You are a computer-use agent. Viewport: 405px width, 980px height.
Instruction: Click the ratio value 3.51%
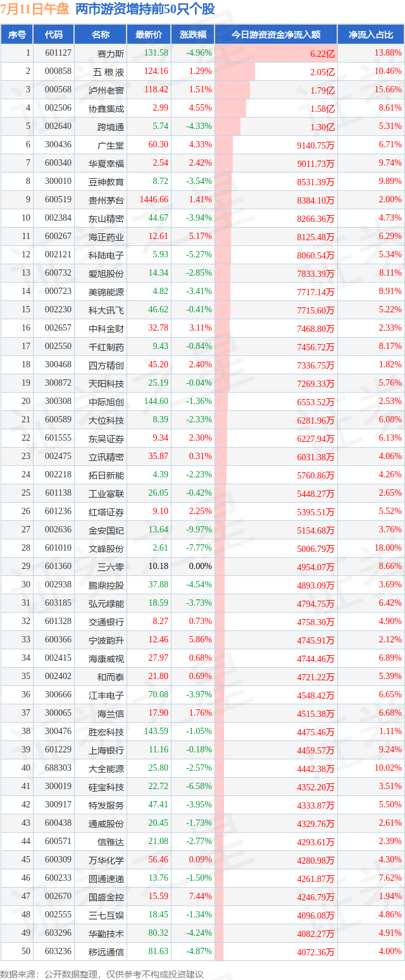[x=390, y=787]
